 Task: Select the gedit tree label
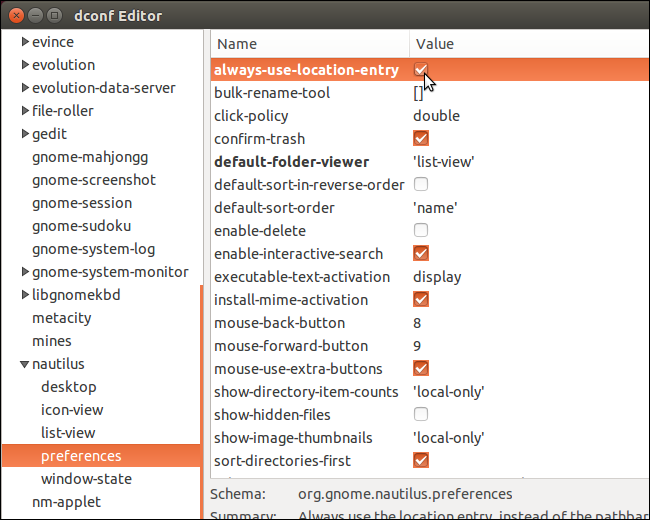click(x=49, y=134)
